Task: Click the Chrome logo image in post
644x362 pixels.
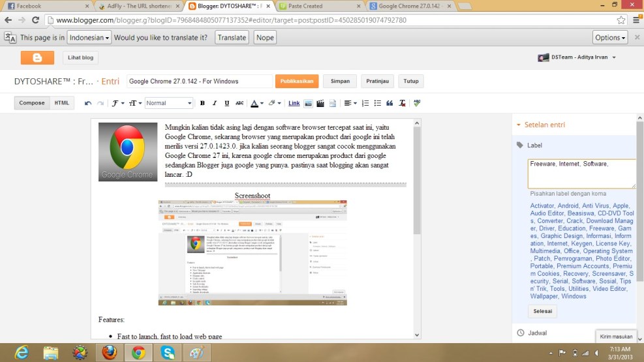Action: click(x=128, y=152)
